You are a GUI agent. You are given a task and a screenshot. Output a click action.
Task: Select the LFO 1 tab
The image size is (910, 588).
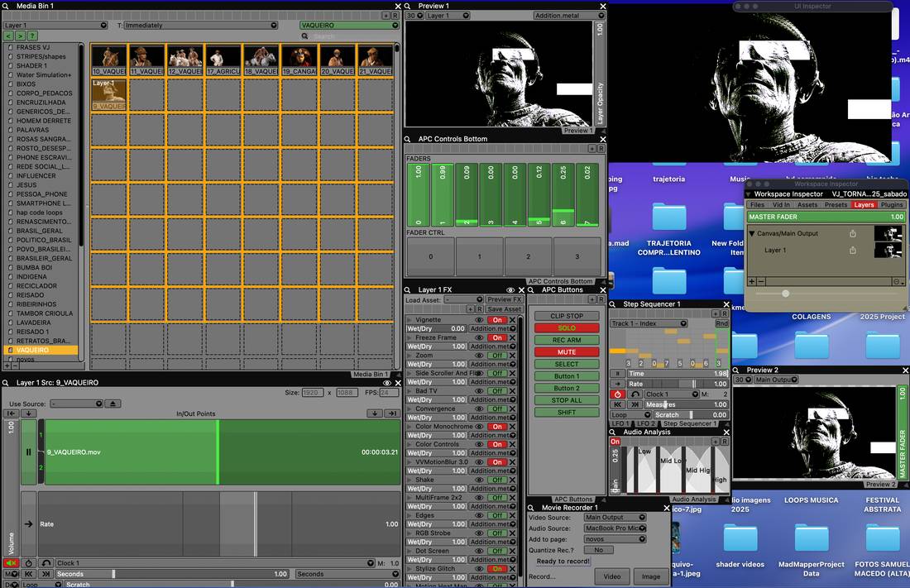[620, 423]
